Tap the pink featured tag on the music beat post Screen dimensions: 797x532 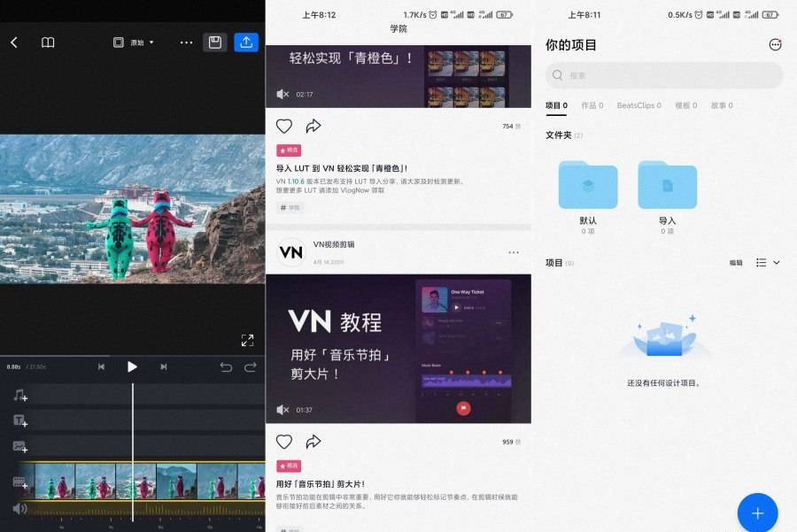coord(289,466)
